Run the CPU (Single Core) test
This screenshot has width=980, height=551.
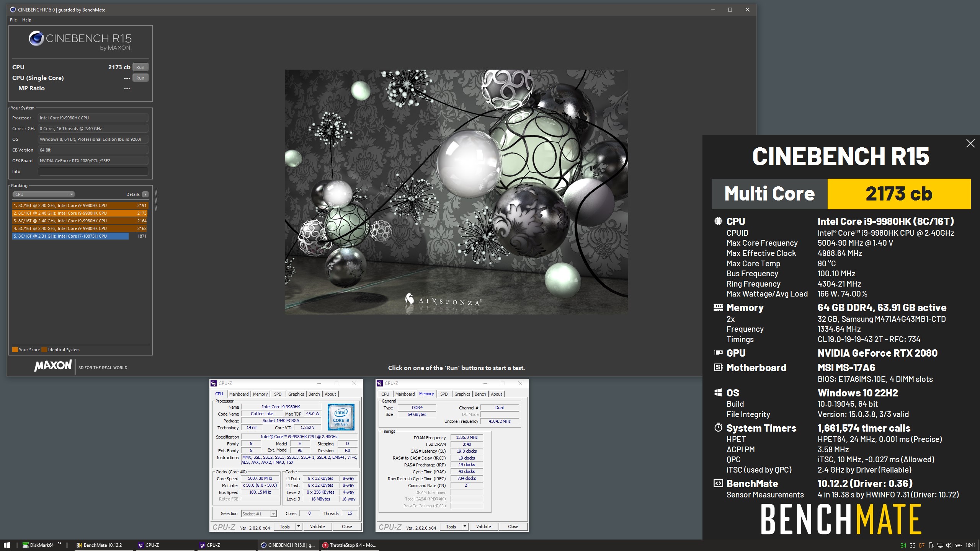140,78
